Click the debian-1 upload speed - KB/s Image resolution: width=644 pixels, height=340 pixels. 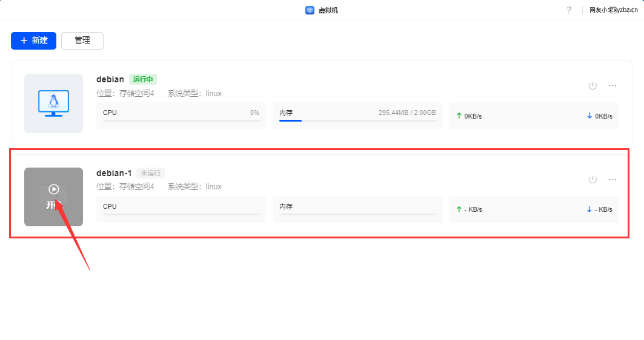tap(473, 209)
